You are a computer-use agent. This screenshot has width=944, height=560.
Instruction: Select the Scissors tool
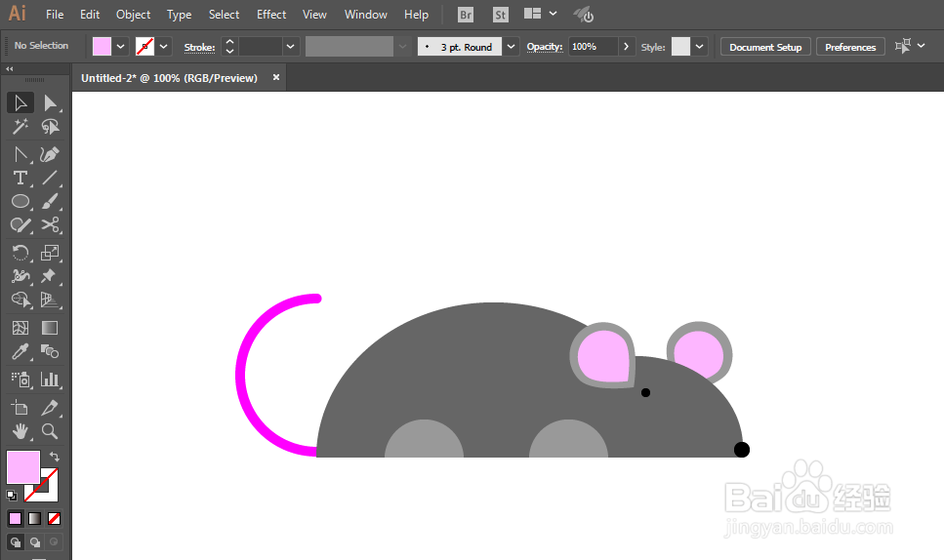point(50,225)
